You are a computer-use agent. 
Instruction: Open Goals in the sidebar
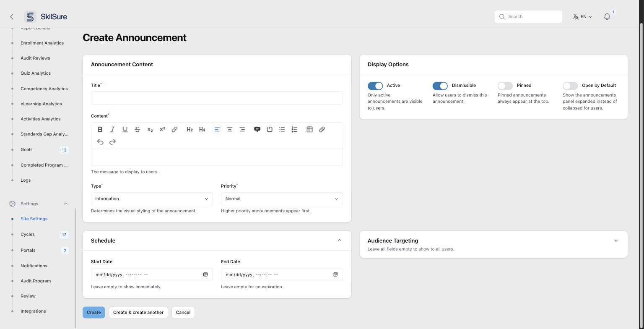[26, 149]
